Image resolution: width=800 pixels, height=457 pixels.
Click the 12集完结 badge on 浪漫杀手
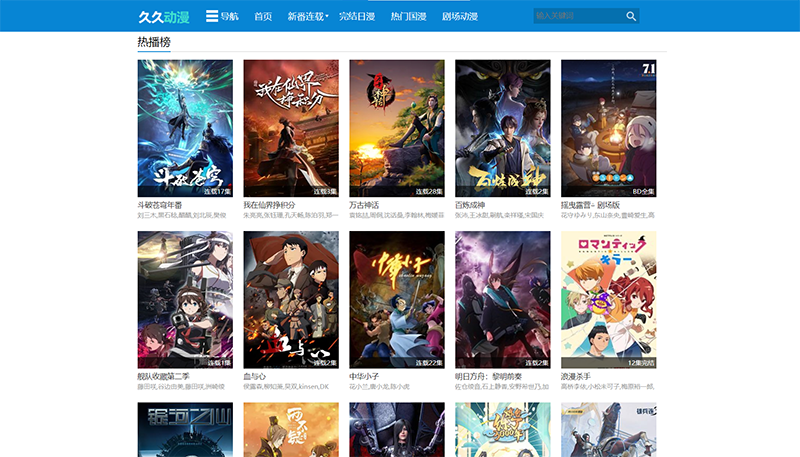(x=641, y=363)
